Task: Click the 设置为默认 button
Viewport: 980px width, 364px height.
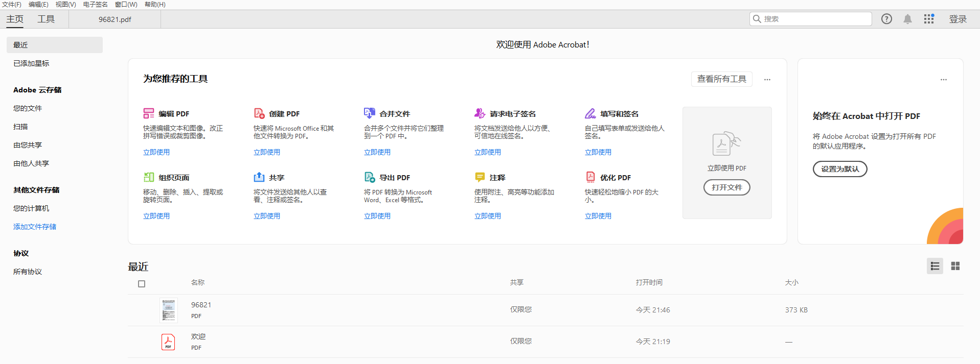Action: pyautogui.click(x=840, y=169)
